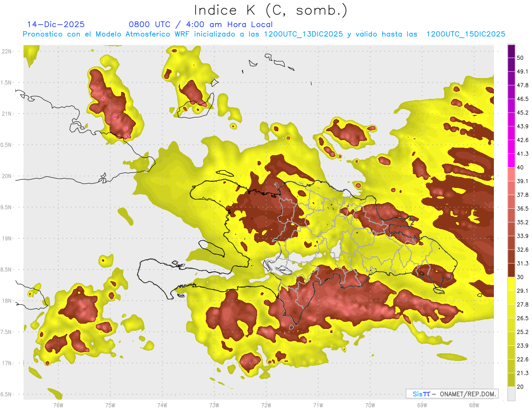Viewport: 532px width, 411px height.
Task: Click the longitude label '68W'
Action: pyautogui.click(x=473, y=405)
